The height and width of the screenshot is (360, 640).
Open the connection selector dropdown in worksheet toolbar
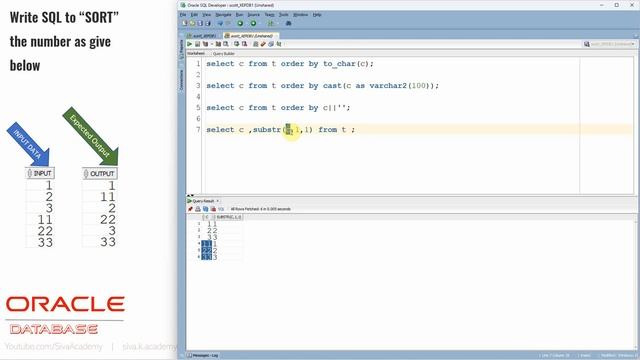609,44
